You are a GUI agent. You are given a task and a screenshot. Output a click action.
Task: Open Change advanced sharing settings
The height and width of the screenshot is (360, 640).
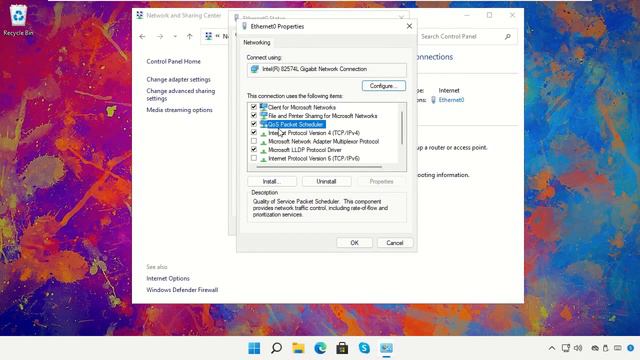pyautogui.click(x=180, y=95)
